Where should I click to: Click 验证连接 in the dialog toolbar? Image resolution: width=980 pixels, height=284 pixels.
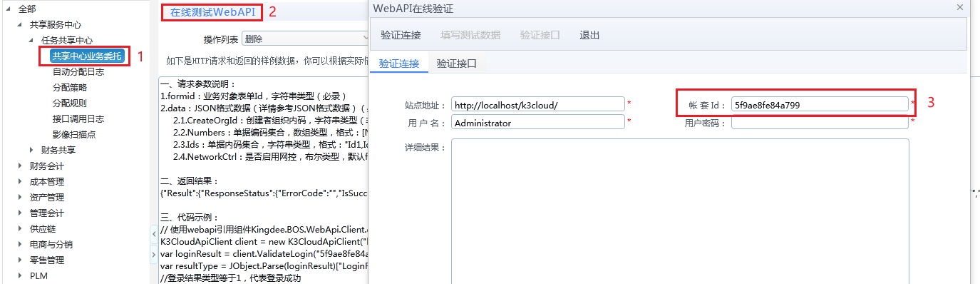pyautogui.click(x=401, y=35)
